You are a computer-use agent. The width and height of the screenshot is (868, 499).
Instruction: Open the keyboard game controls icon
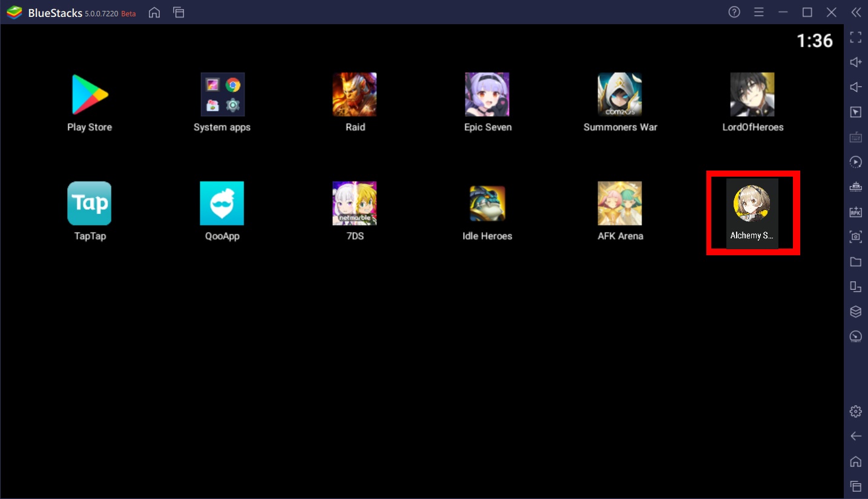(x=855, y=137)
